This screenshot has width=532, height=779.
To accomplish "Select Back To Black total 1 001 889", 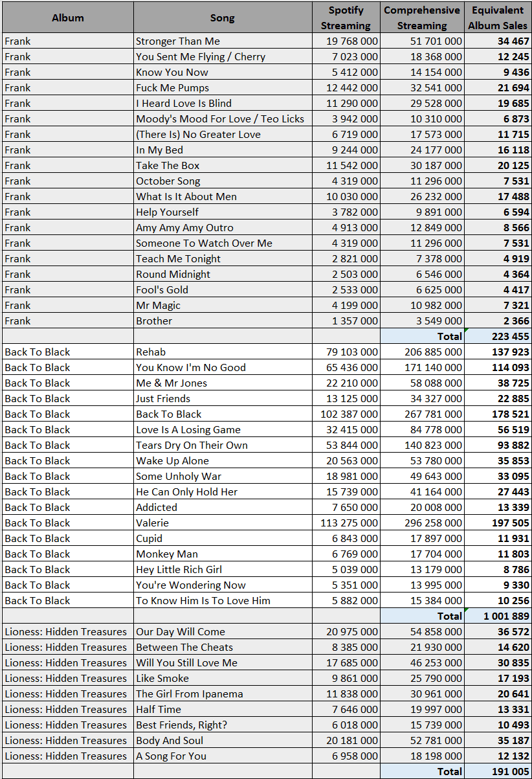I will pos(498,616).
